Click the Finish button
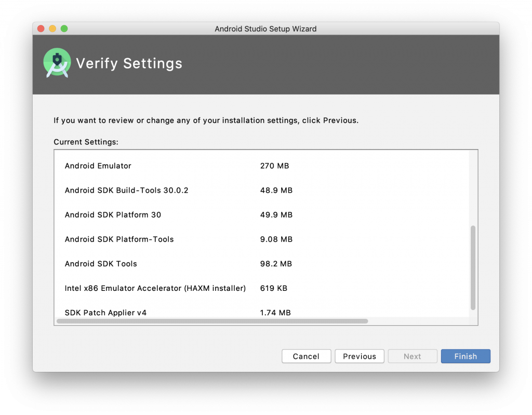Image resolution: width=532 pixels, height=415 pixels. point(465,356)
